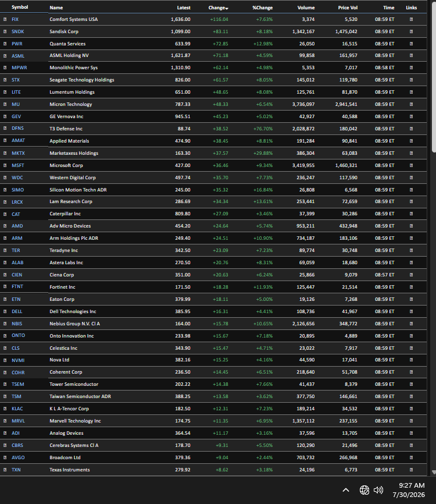
Task: Open the PWR symbol link
Action: click(17, 44)
